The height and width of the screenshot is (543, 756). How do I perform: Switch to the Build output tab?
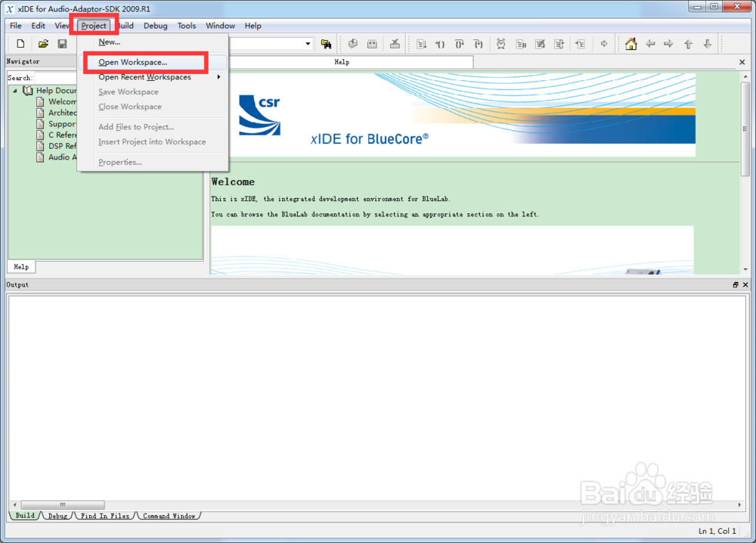click(x=25, y=516)
